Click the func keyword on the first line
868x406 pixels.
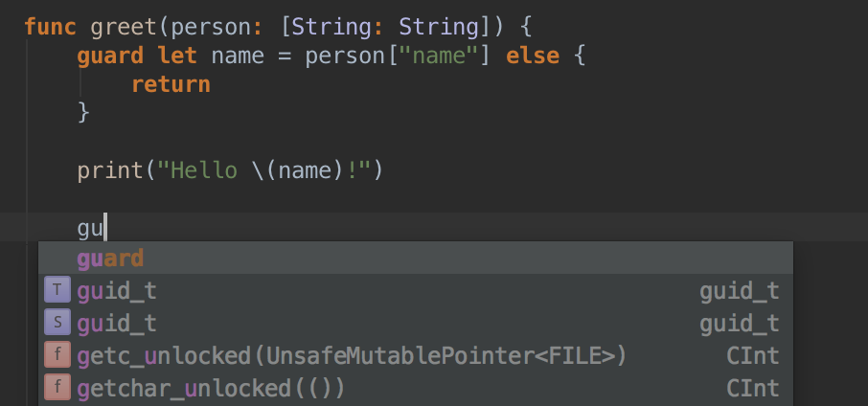point(51,27)
